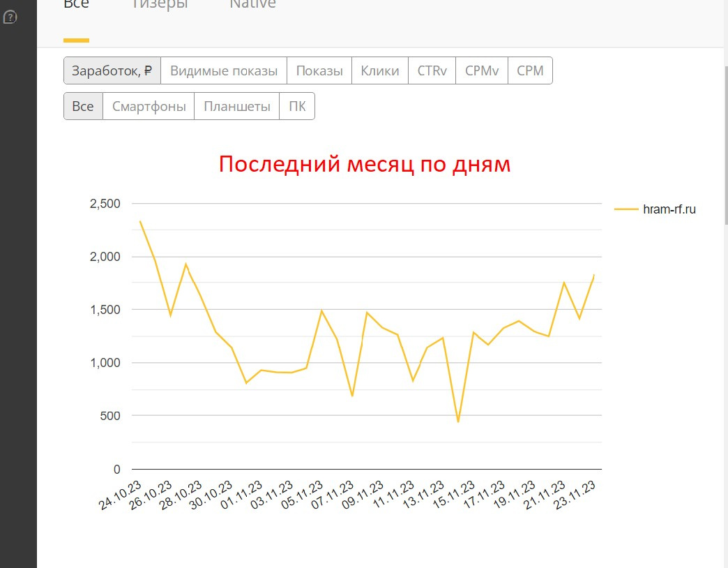Select the Заработок, ₽ metric
This screenshot has width=728, height=568.
pos(112,70)
